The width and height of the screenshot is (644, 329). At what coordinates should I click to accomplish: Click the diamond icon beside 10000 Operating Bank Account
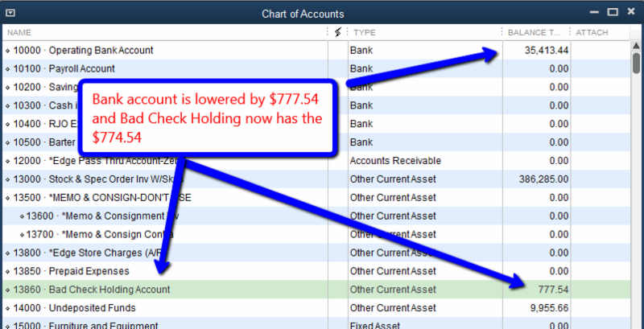tap(8, 51)
